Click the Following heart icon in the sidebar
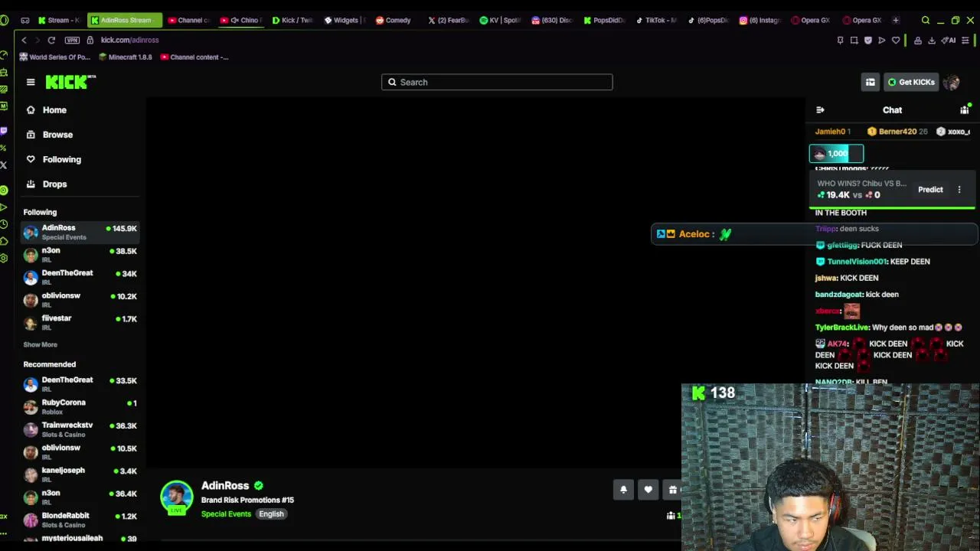 click(31, 159)
